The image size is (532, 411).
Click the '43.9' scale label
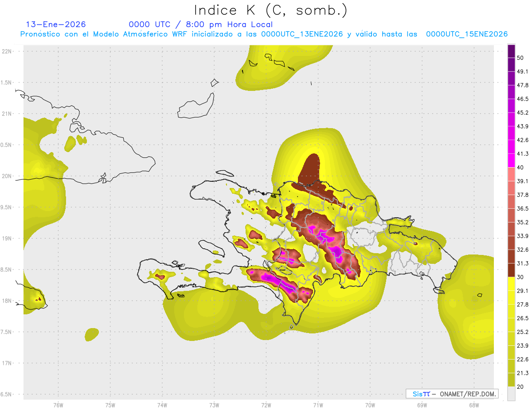point(523,126)
